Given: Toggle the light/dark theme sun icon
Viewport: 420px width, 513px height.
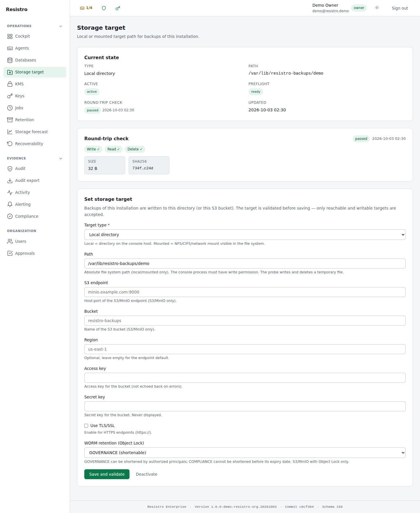Looking at the screenshot, I should coord(377,8).
